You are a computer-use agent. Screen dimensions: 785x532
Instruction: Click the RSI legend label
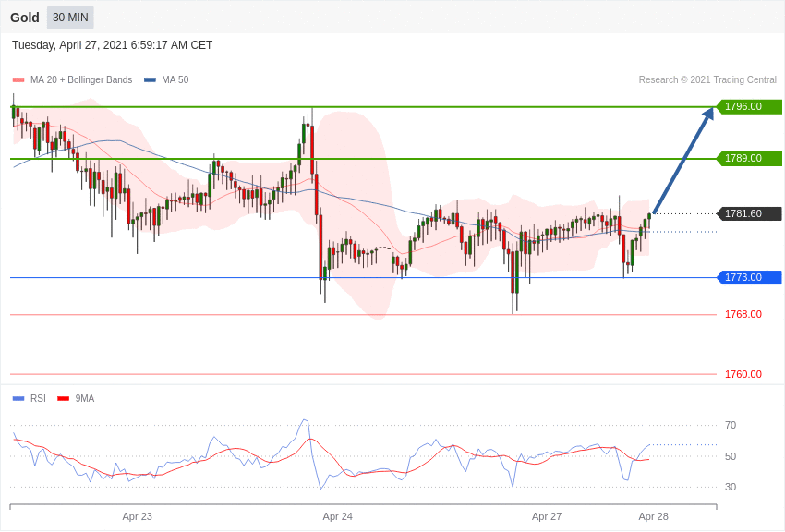click(38, 398)
